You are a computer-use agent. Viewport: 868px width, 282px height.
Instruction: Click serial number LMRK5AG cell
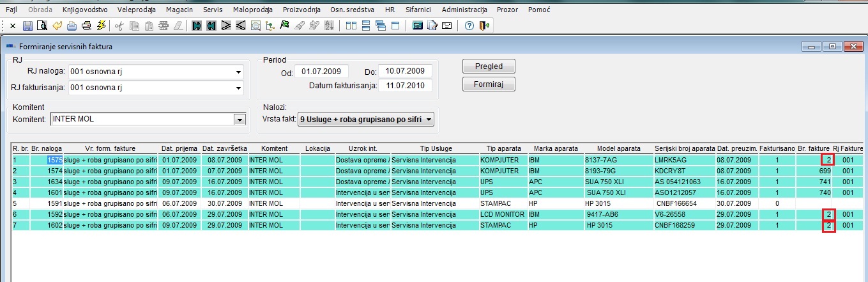[x=685, y=160]
